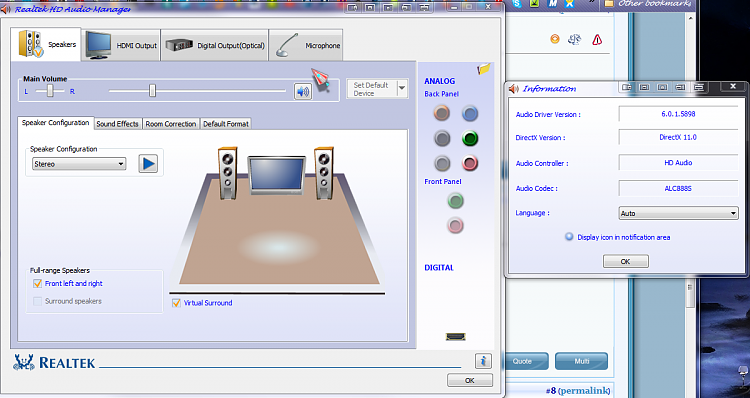Image resolution: width=750 pixels, height=398 pixels.
Task: Toggle Front left and right full-range checkbox
Action: pos(37,284)
